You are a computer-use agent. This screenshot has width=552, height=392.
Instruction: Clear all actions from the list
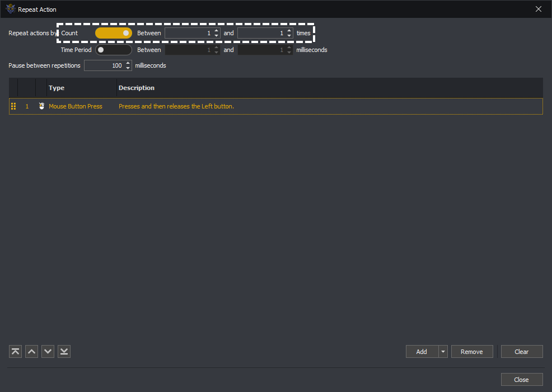522,352
